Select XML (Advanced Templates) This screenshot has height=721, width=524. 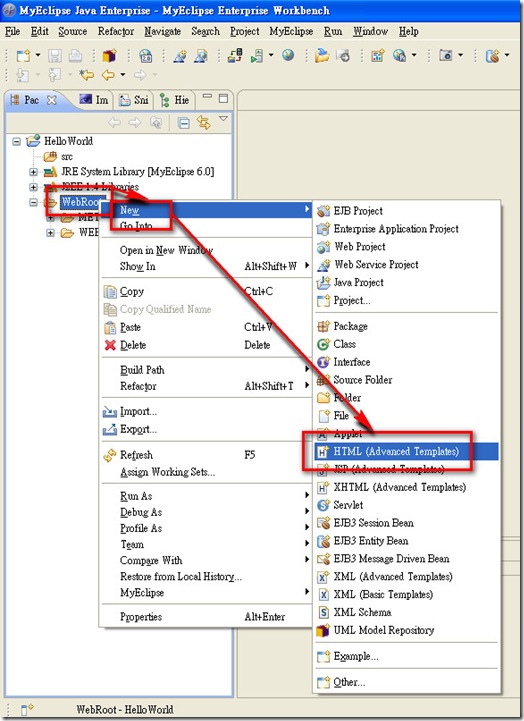tap(406, 577)
